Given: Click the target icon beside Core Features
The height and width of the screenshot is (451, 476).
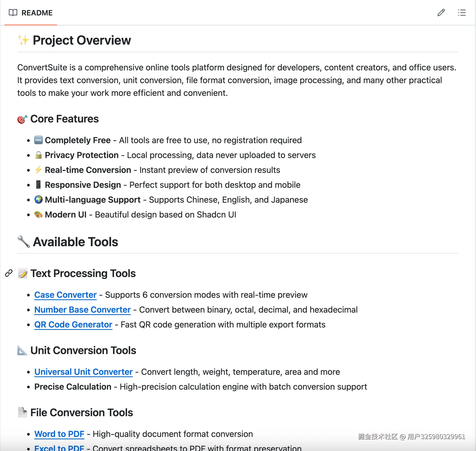Looking at the screenshot, I should [23, 119].
